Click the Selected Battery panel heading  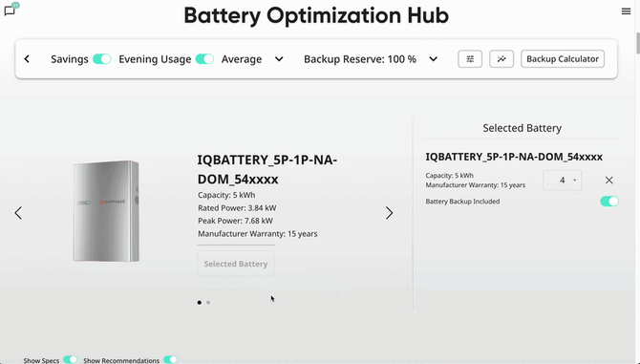(523, 128)
